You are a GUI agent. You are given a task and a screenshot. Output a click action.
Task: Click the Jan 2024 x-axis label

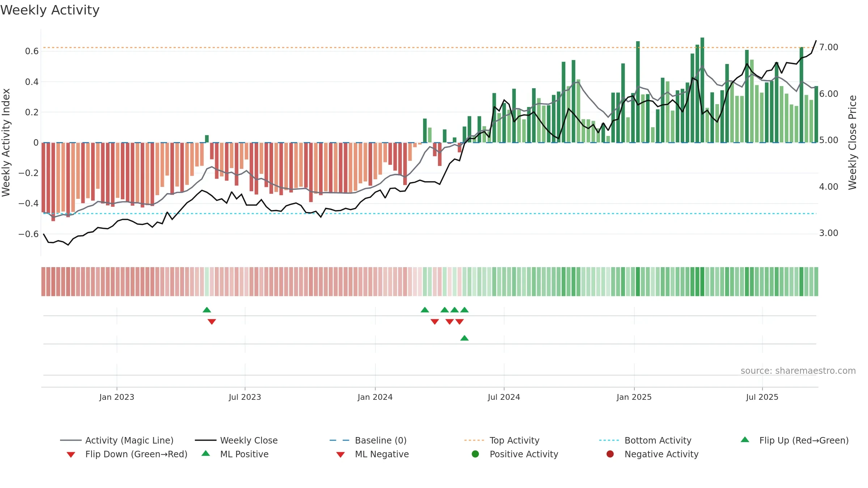click(375, 397)
